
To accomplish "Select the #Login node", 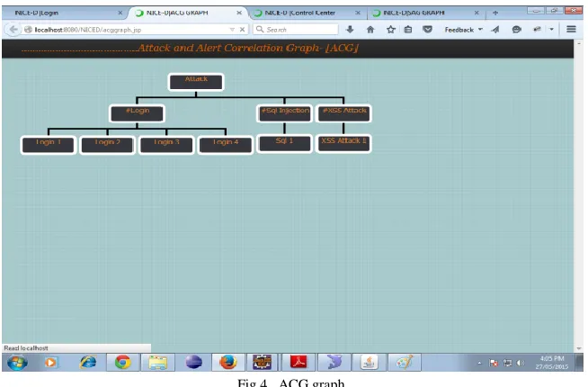I will tap(138, 113).
